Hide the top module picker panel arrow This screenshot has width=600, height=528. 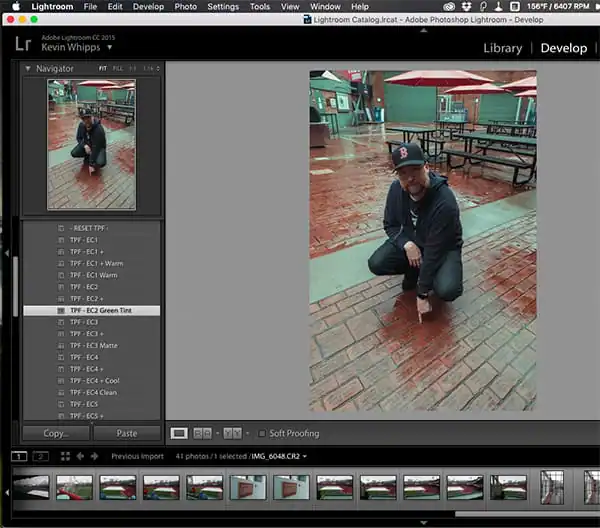click(424, 30)
